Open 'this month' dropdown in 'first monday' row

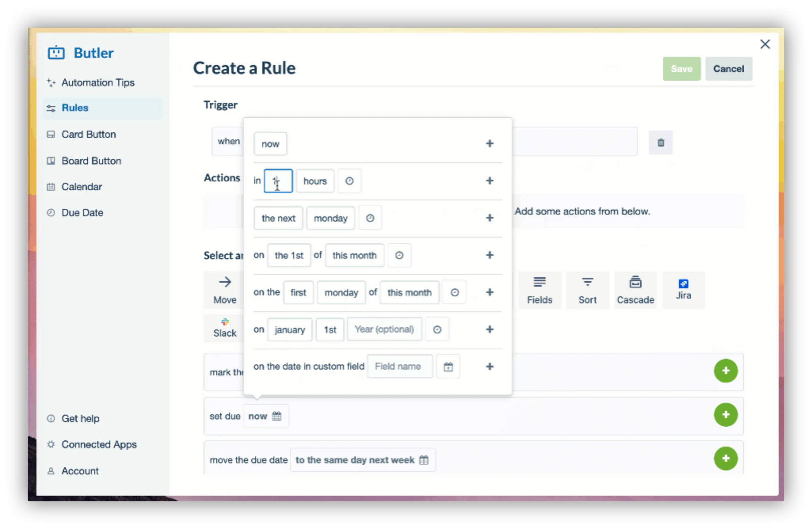tap(410, 293)
